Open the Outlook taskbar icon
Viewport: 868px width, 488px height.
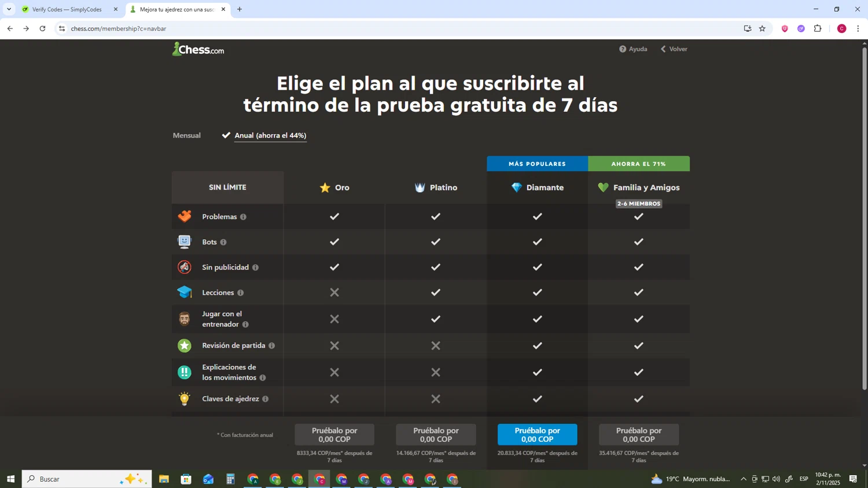[x=208, y=479]
